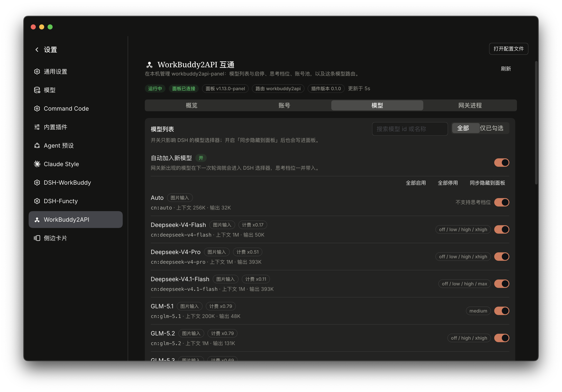Open 侧边卡片 settings page
Screen dimensions: 562x392
(75, 238)
